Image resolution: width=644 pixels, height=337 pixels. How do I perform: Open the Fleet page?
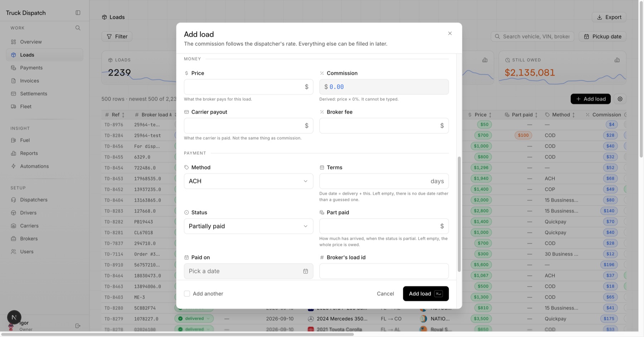pos(45,106)
